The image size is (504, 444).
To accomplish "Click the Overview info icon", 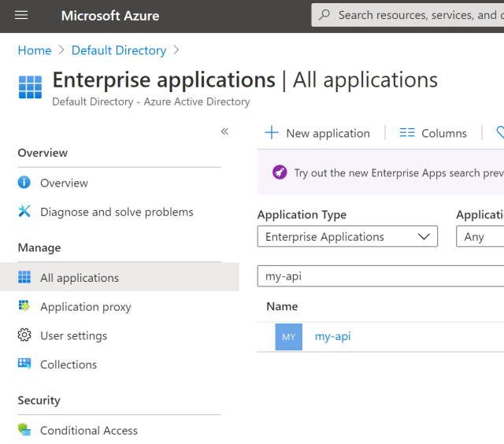I will [24, 183].
